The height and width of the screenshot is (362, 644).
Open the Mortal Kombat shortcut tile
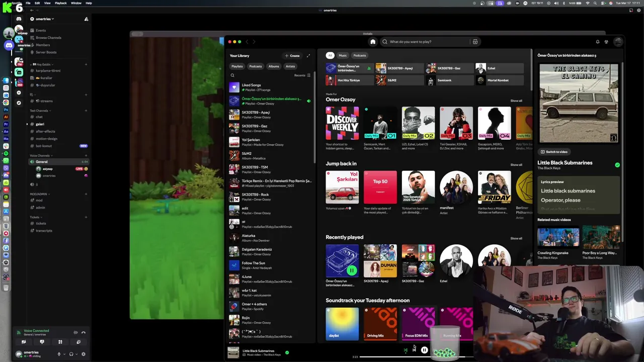pyautogui.click(x=500, y=80)
